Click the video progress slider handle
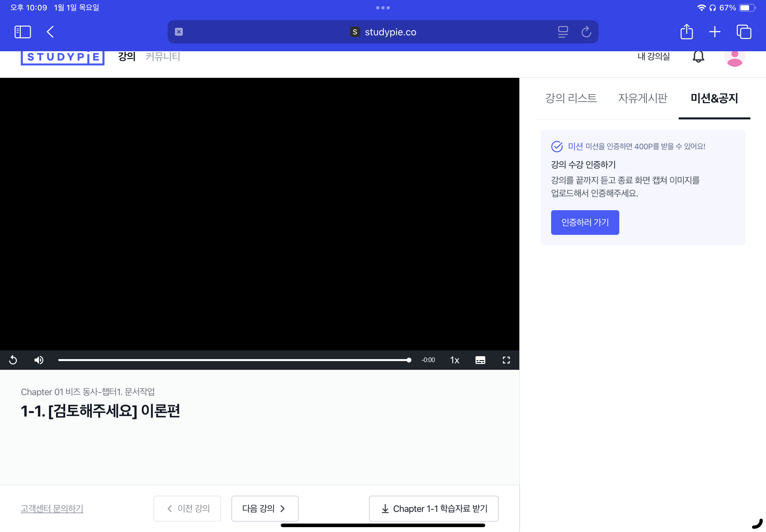 tap(409, 360)
